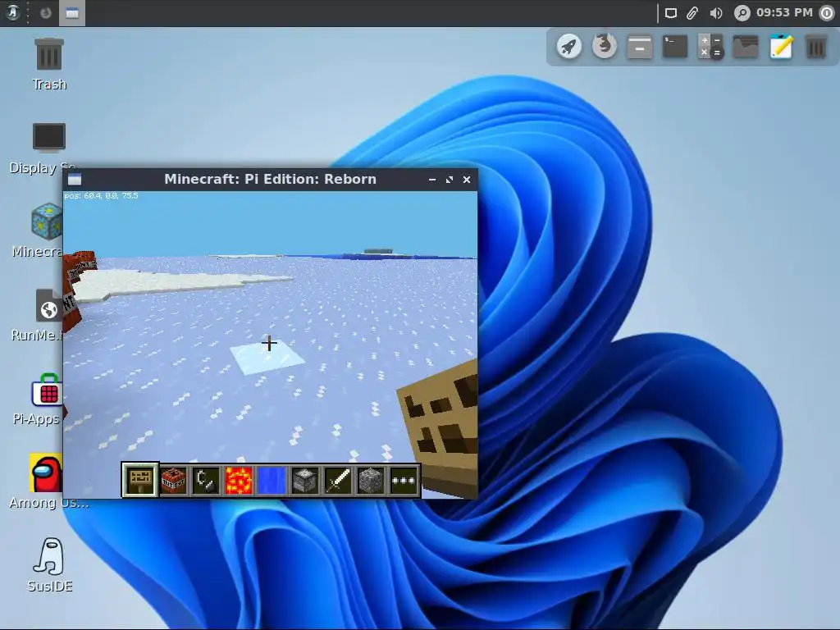This screenshot has width=840, height=630.
Task: Click the Firefox launcher in top panel
Action: click(x=46, y=12)
